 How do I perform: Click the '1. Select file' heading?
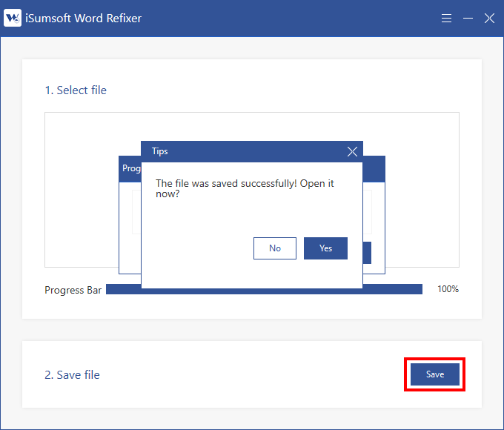(76, 90)
